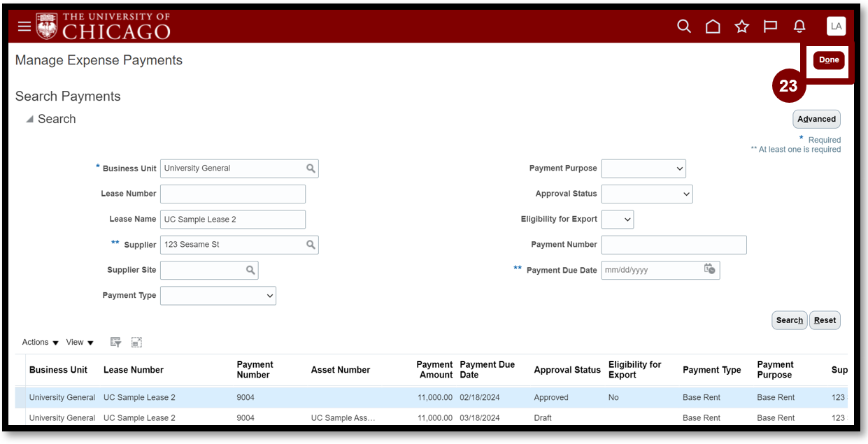This screenshot has width=868, height=444.
Task: Click the Reset button
Action: click(x=825, y=320)
